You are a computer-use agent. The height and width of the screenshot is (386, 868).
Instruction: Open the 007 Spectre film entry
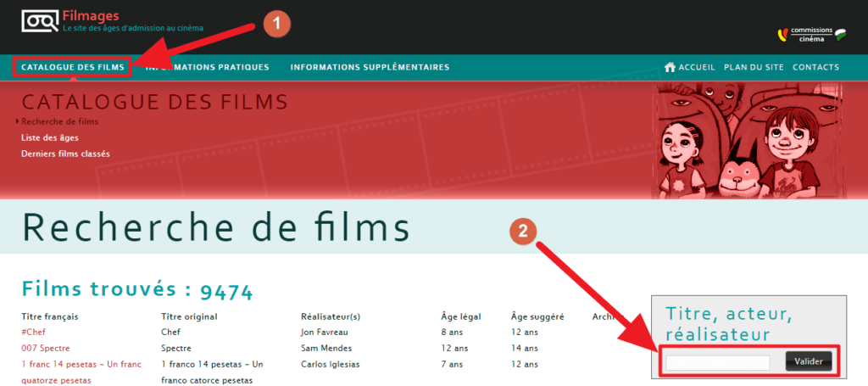click(46, 349)
